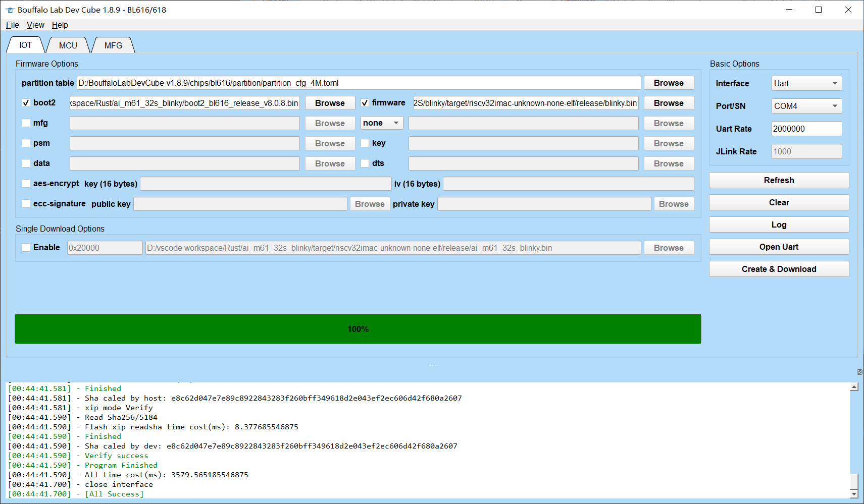Image resolution: width=864 pixels, height=504 pixels.
Task: Open the View menu
Action: point(35,25)
